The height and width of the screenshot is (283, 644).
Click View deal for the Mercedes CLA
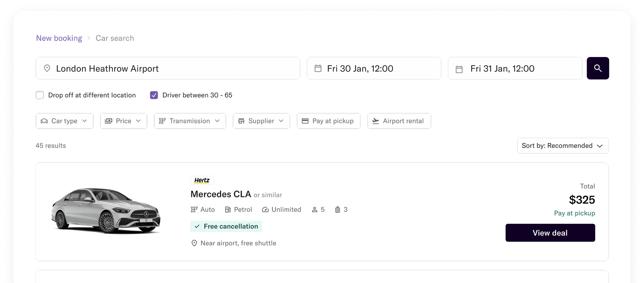click(550, 232)
